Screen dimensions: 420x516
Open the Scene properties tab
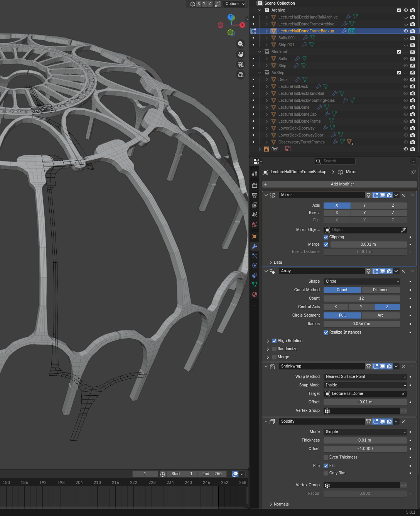[x=255, y=214]
